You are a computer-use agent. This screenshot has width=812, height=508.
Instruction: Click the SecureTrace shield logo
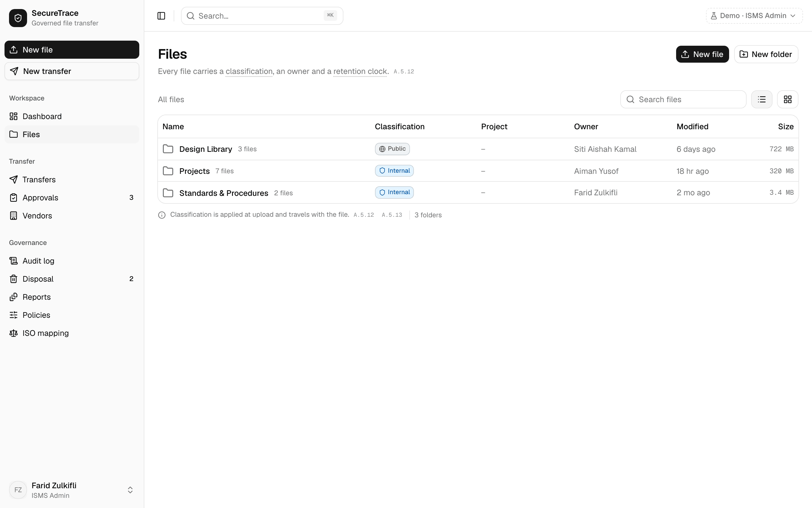click(x=18, y=18)
